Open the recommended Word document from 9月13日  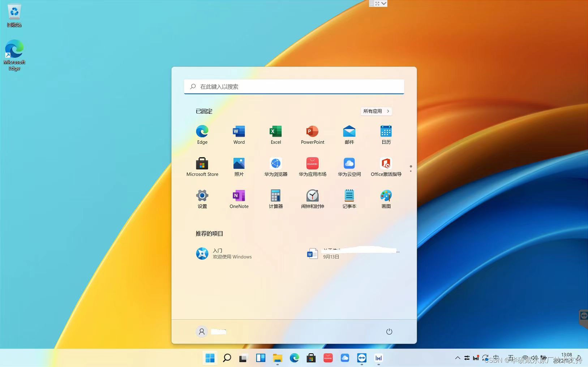point(353,254)
